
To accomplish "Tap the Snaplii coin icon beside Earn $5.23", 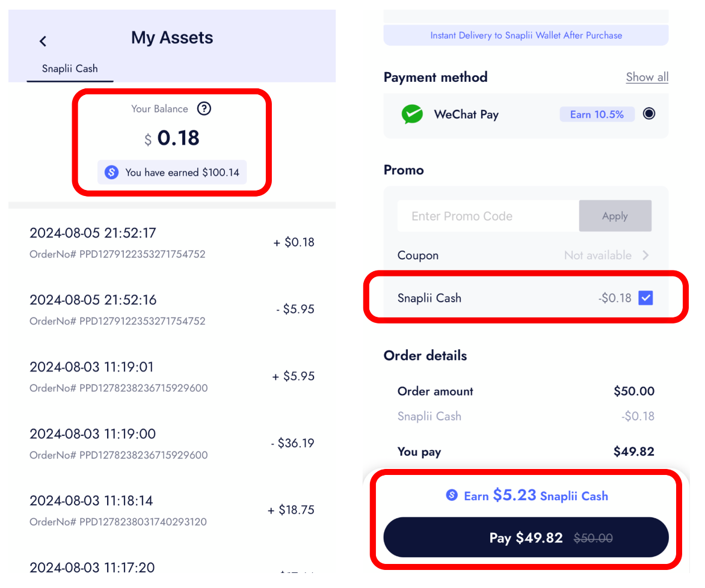I will (x=452, y=495).
